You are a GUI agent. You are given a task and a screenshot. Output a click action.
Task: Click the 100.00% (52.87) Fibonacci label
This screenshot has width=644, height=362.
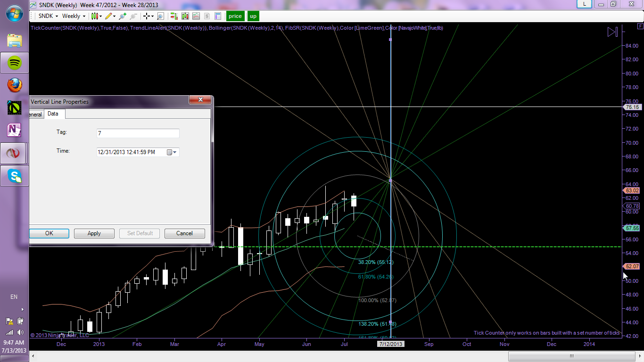point(377,300)
